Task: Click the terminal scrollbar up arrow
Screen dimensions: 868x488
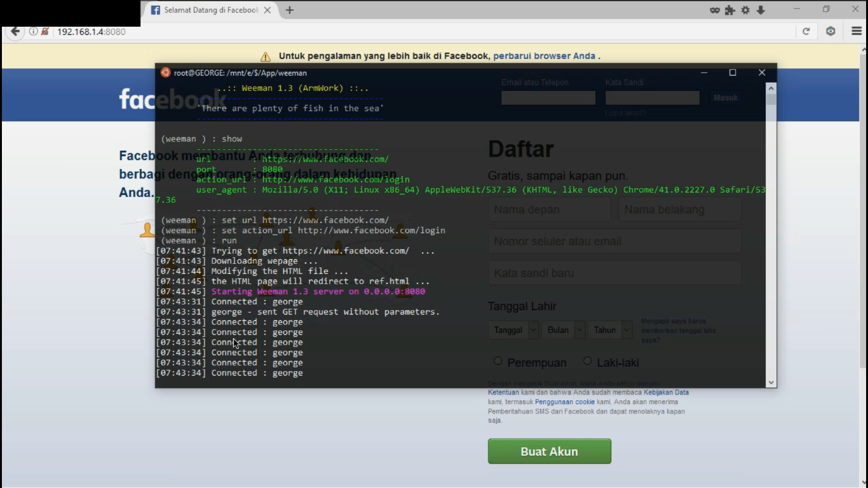Action: (771, 88)
